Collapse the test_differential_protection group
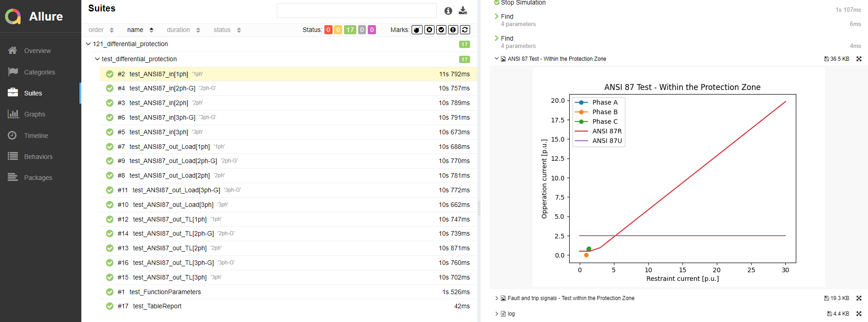Screen dimensions: 868x322 (x=97, y=59)
